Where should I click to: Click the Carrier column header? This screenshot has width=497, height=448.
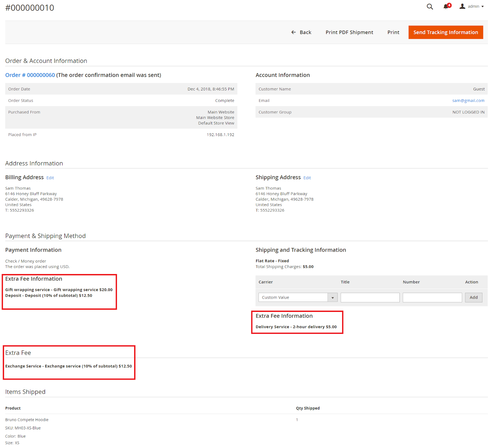point(266,282)
